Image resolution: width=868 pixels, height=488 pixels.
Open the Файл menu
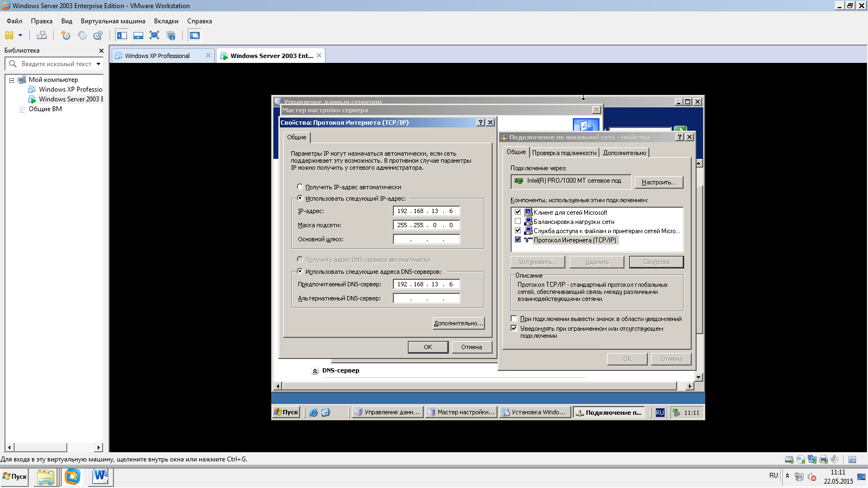pos(15,21)
